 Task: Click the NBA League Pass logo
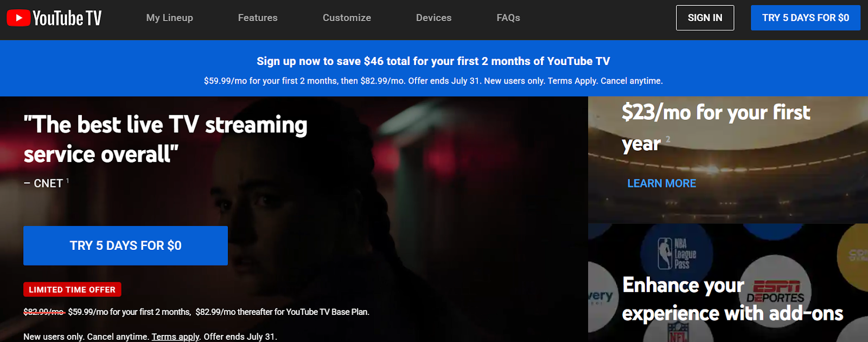[x=676, y=254]
